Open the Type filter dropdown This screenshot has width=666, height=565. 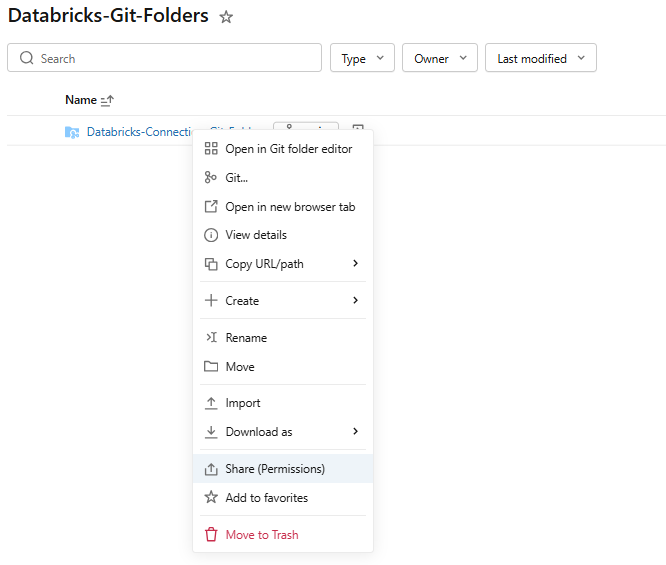(x=362, y=58)
